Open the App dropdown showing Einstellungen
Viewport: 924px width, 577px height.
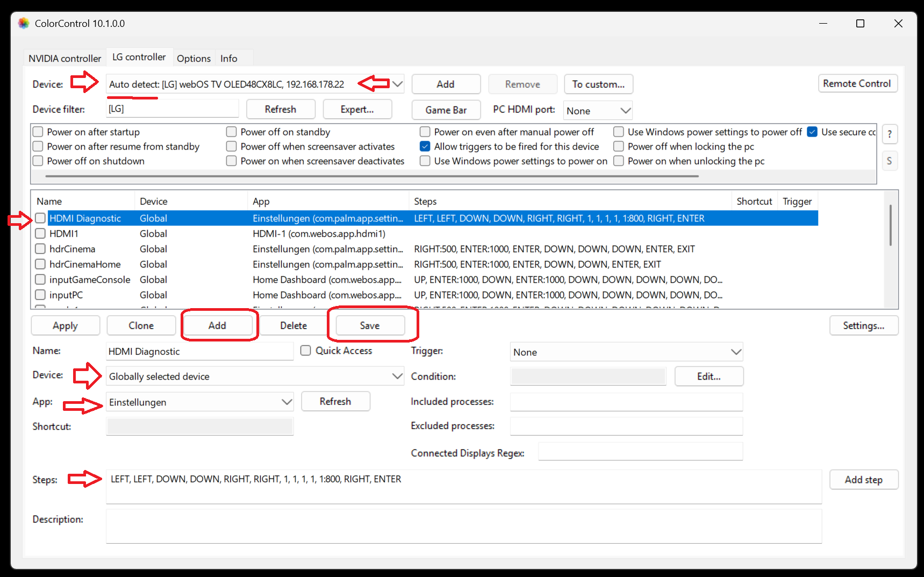[200, 402]
